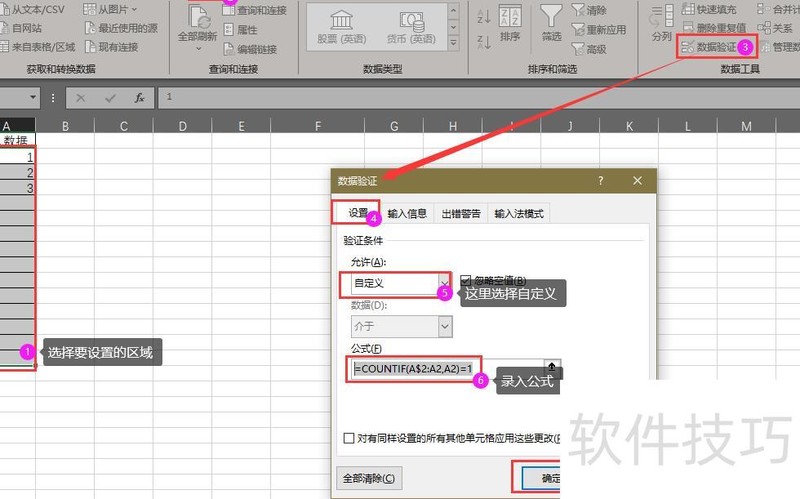Screen dimensions: 800x499
Task: Select the 股票 (Stocks) data type
Action: tap(341, 27)
